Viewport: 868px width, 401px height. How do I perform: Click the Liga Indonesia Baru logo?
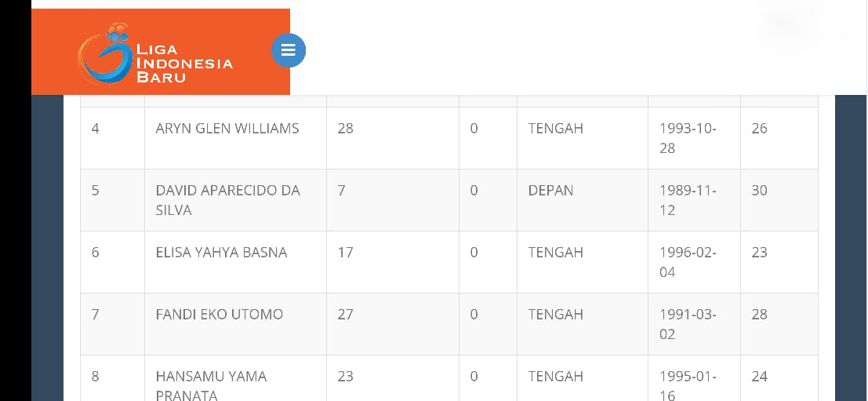155,53
